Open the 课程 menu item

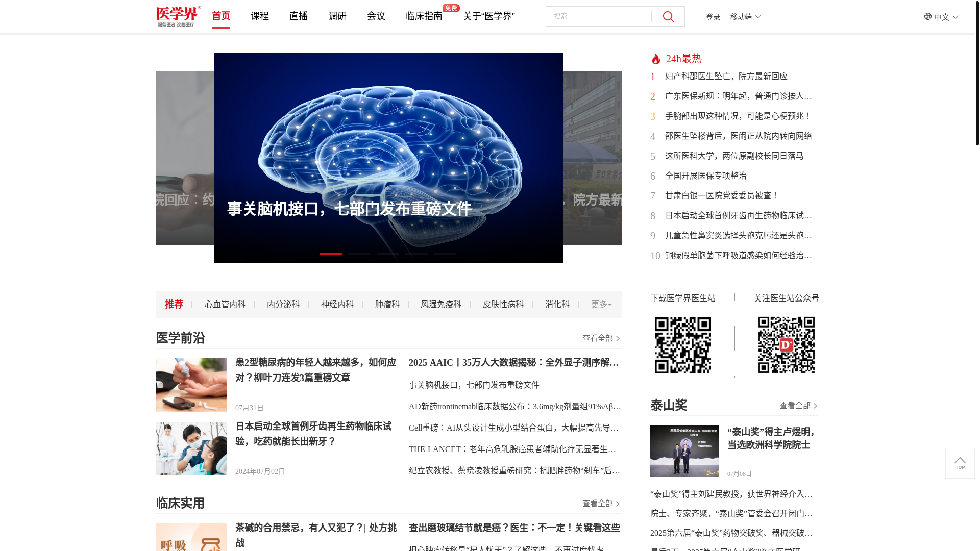260,16
